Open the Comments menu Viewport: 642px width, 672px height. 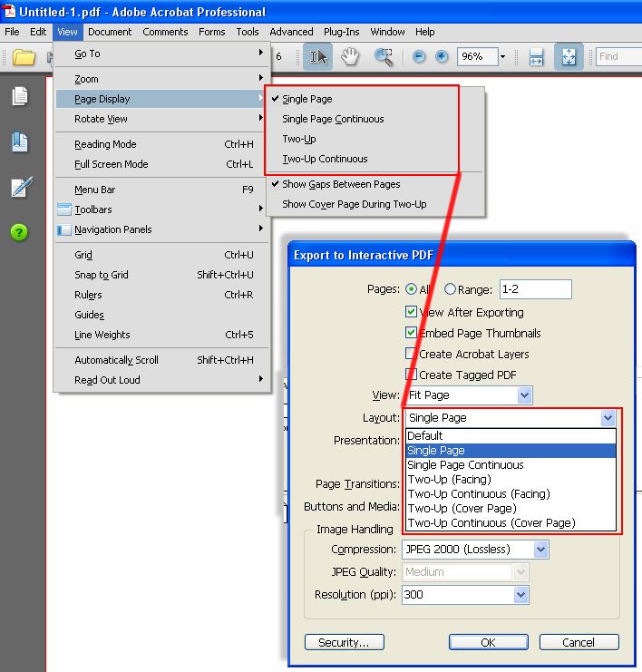pyautogui.click(x=165, y=32)
